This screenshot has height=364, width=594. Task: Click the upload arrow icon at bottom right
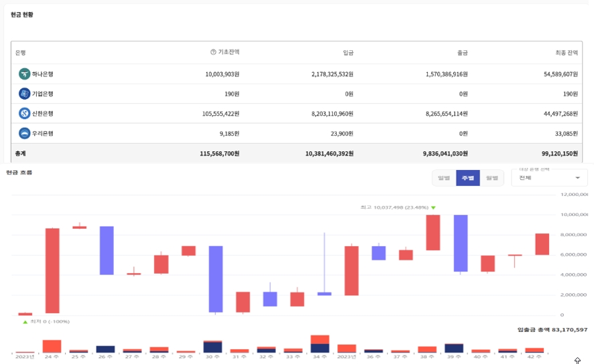577,361
